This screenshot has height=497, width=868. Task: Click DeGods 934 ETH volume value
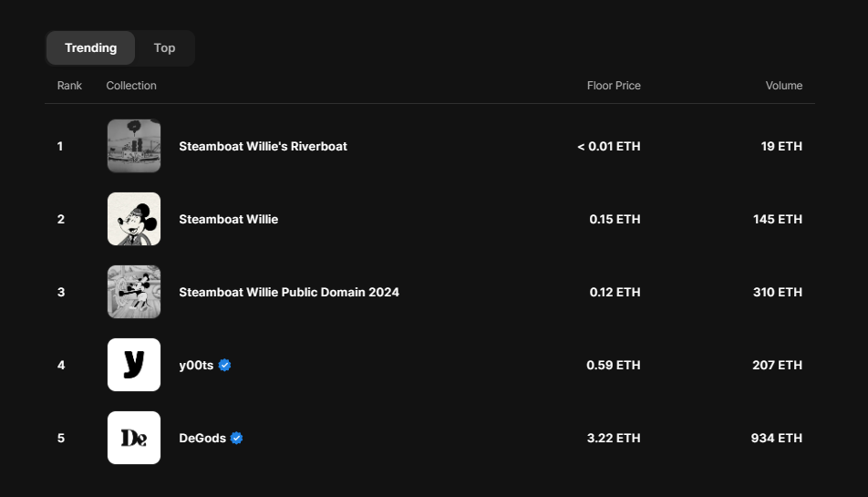pyautogui.click(x=776, y=438)
